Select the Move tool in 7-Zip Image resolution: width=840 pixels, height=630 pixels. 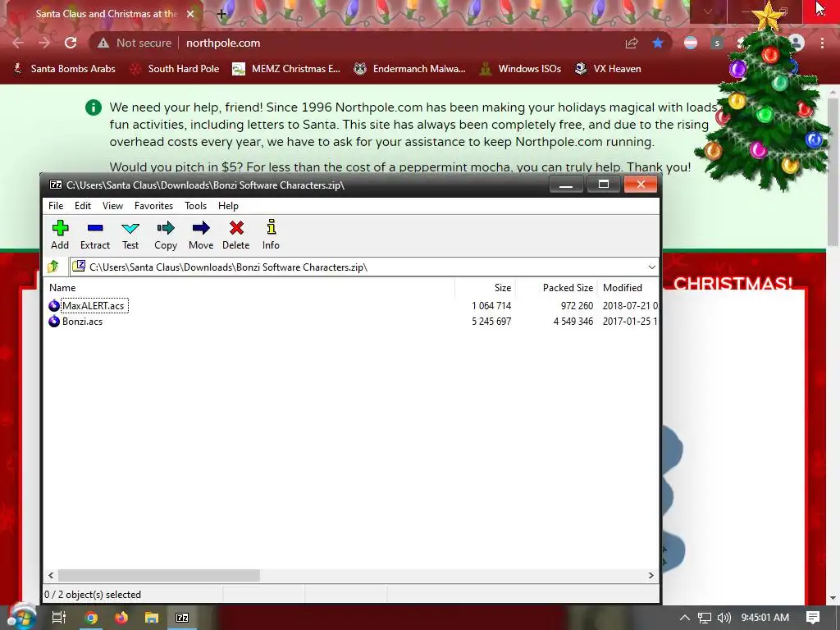[x=201, y=235]
